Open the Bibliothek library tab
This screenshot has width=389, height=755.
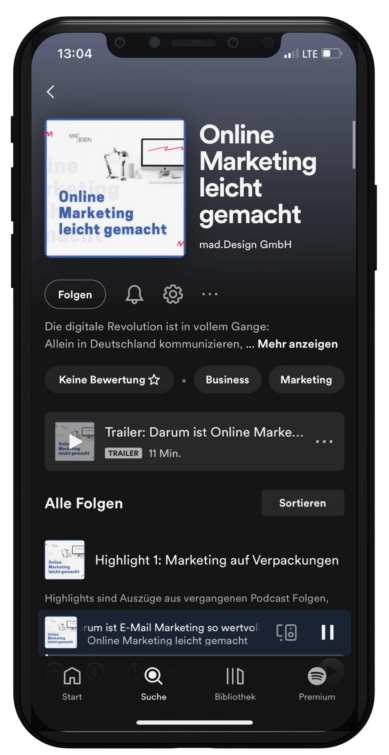pyautogui.click(x=235, y=683)
